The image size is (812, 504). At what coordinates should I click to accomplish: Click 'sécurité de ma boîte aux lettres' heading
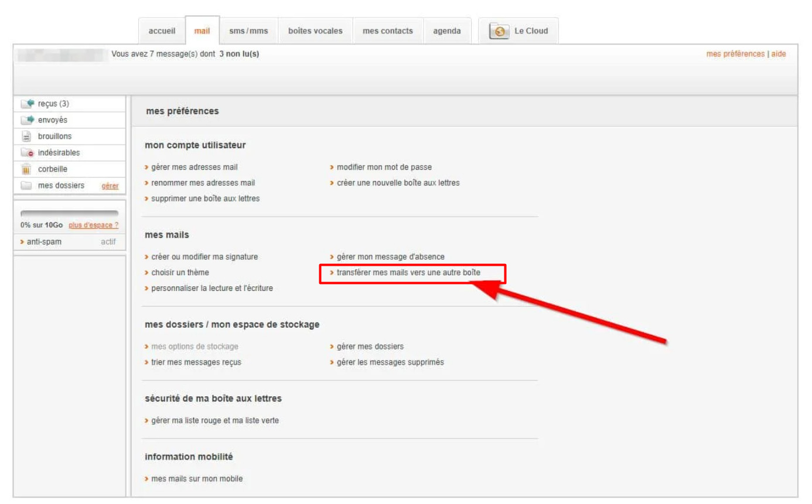(213, 399)
